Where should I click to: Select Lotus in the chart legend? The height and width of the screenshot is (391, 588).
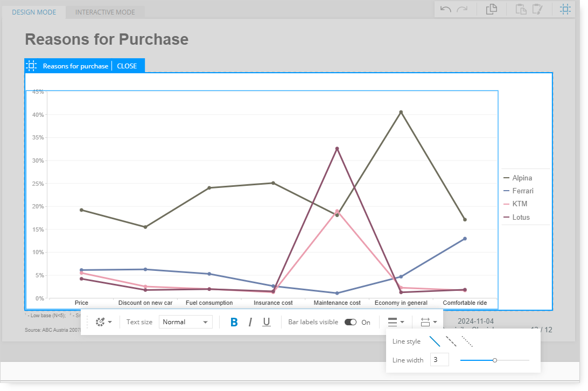coord(517,217)
